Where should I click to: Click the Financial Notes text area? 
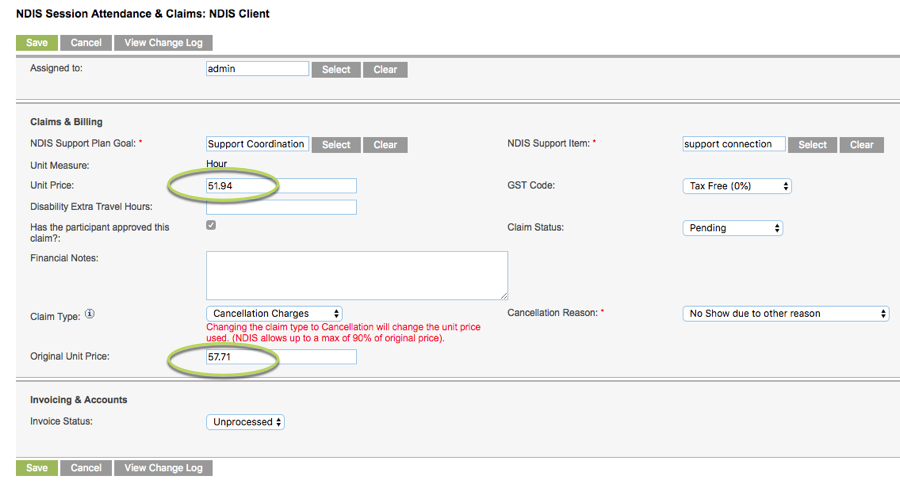tap(357, 276)
